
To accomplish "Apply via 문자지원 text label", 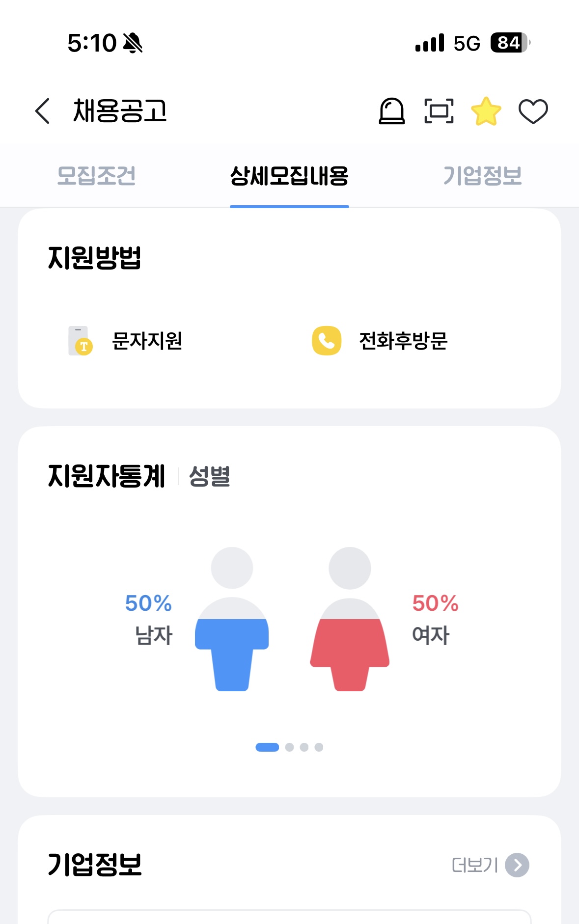I will (x=147, y=341).
